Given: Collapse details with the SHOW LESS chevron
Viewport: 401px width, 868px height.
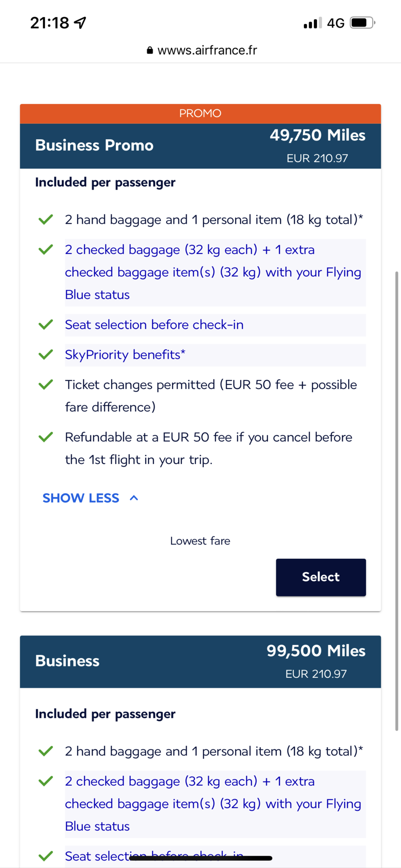Looking at the screenshot, I should coord(134,498).
